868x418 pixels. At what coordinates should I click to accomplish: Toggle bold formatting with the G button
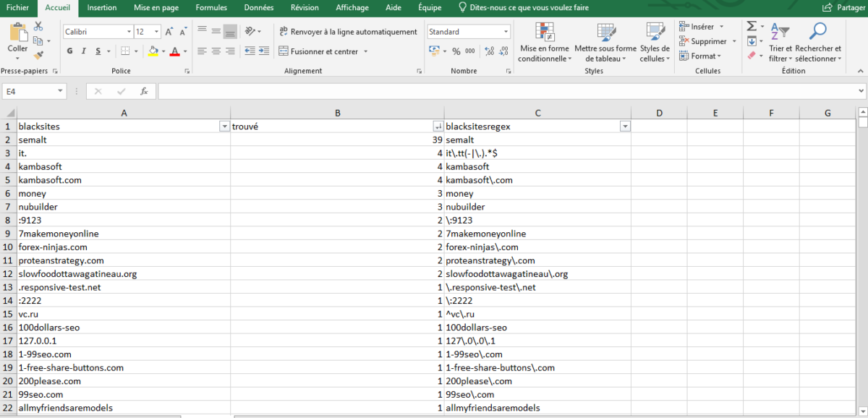click(x=70, y=51)
